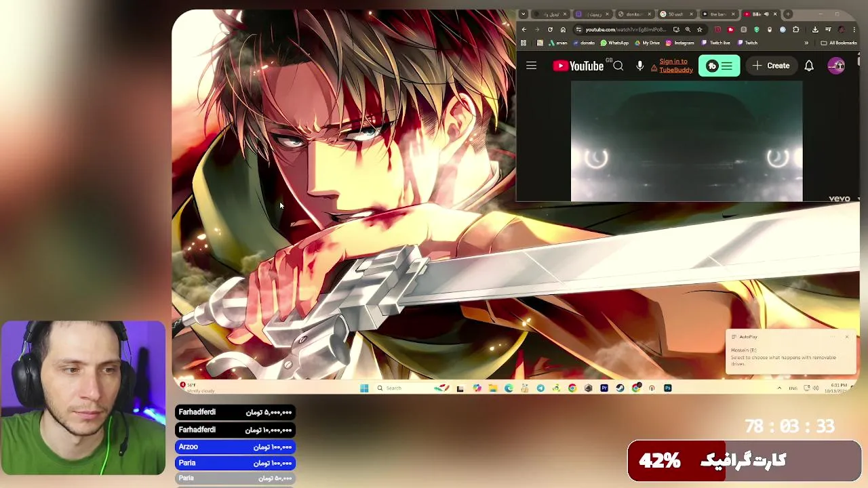Go back in browser
This screenshot has width=868, height=488.
524,30
